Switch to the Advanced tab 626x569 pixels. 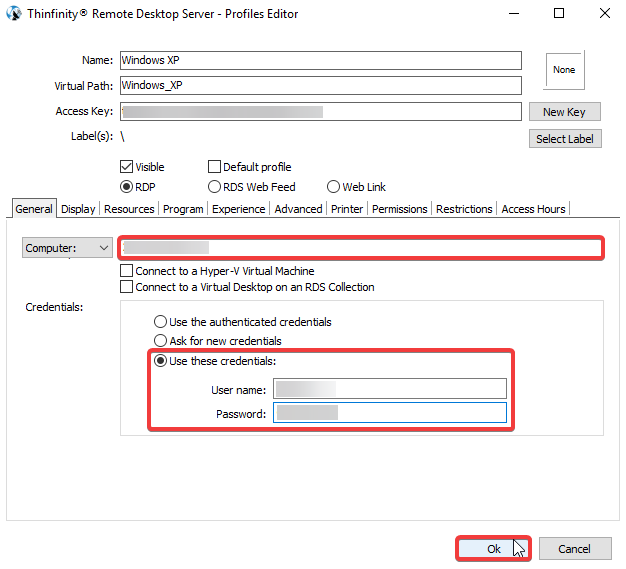pyautogui.click(x=298, y=209)
